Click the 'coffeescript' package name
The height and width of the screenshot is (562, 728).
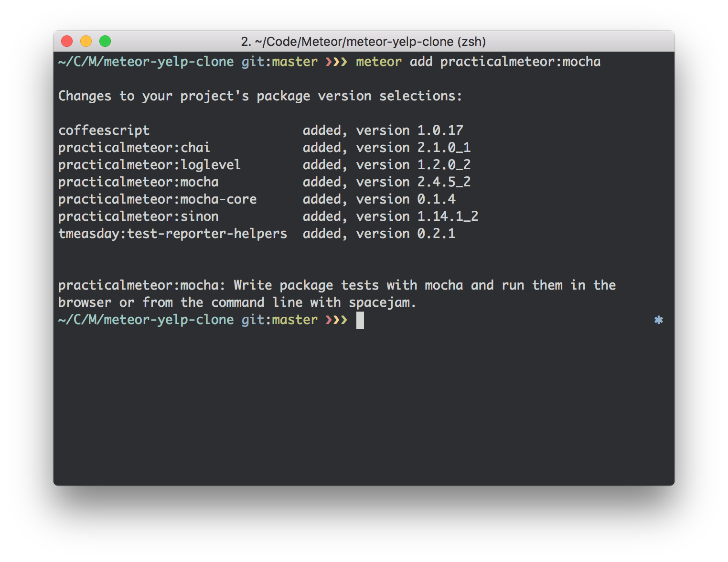(x=104, y=130)
